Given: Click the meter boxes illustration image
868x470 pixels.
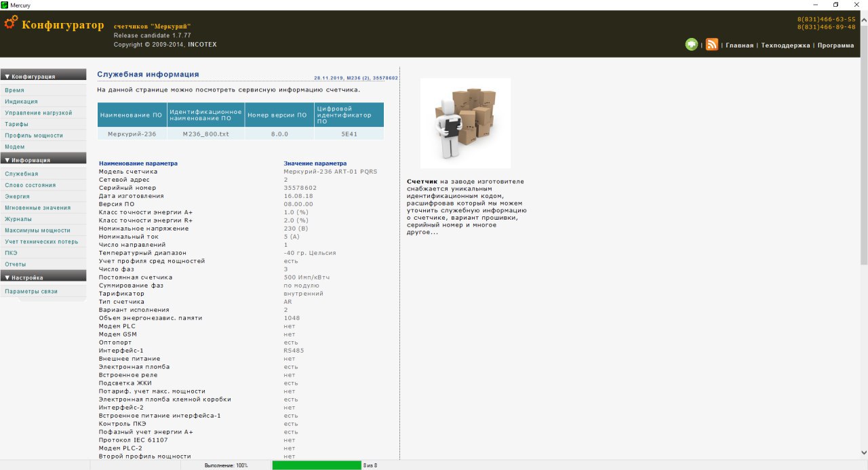Looking at the screenshot, I should click(x=465, y=123).
